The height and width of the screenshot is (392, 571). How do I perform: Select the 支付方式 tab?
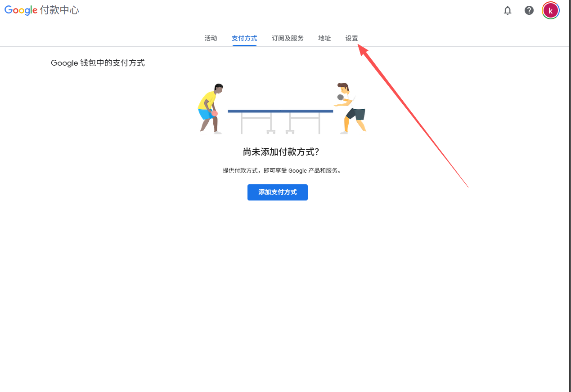tap(244, 38)
